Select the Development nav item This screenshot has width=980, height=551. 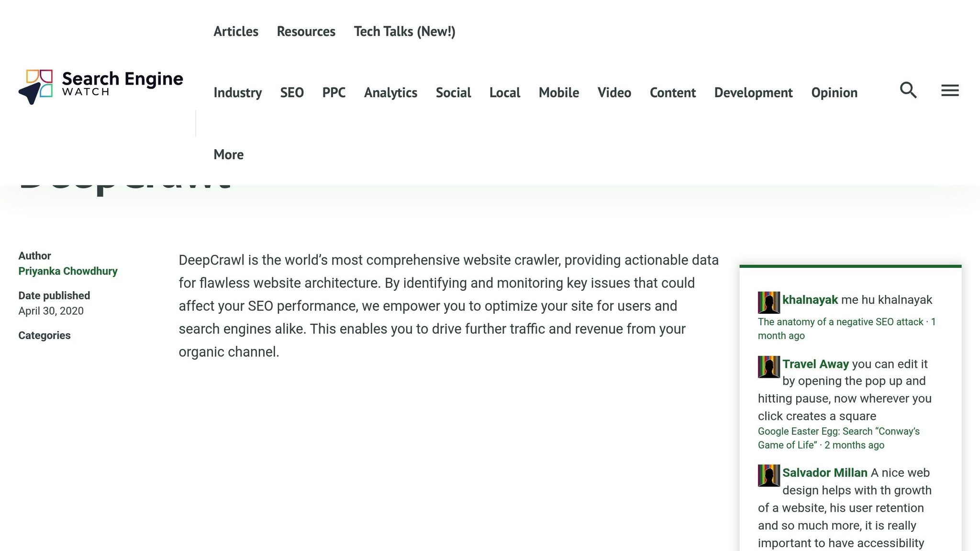click(754, 93)
